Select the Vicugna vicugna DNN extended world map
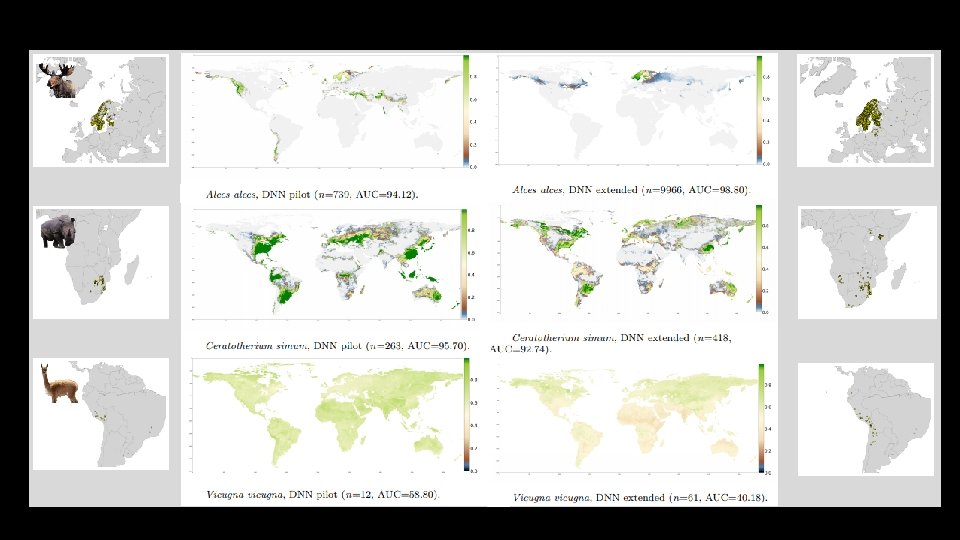960x540 pixels. pos(626,418)
